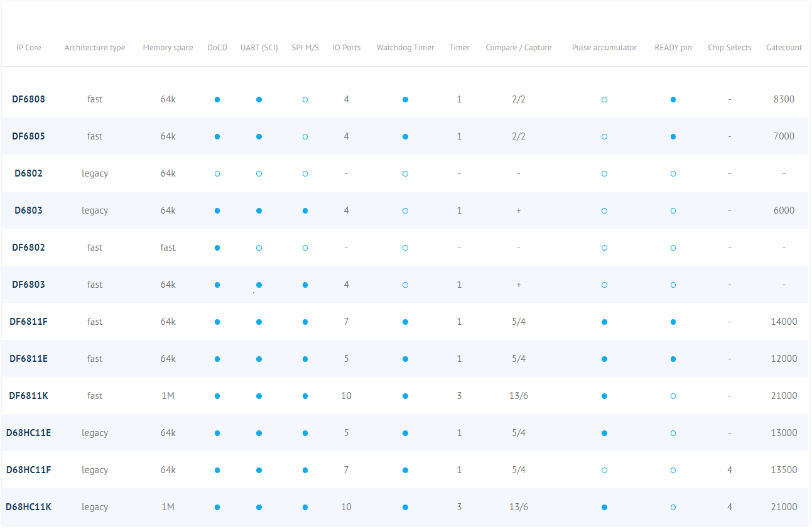The height and width of the screenshot is (529, 812).
Task: Click the hollow READY pin circle for DF6811K
Action: [673, 396]
